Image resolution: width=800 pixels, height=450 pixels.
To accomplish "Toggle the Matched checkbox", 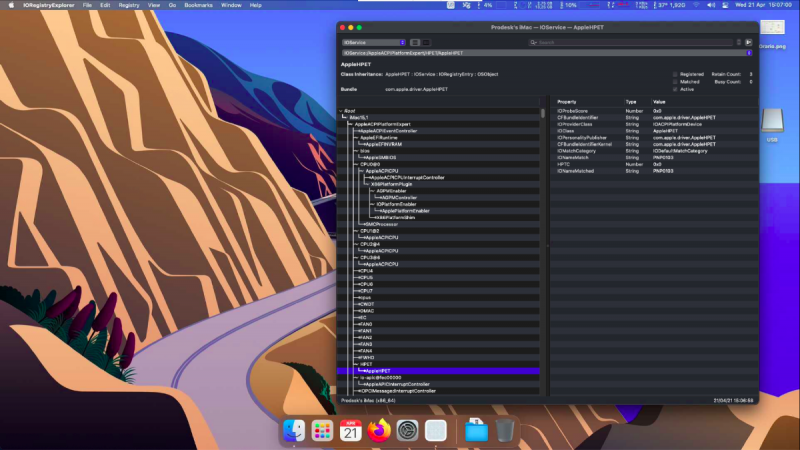I will pos(675,81).
